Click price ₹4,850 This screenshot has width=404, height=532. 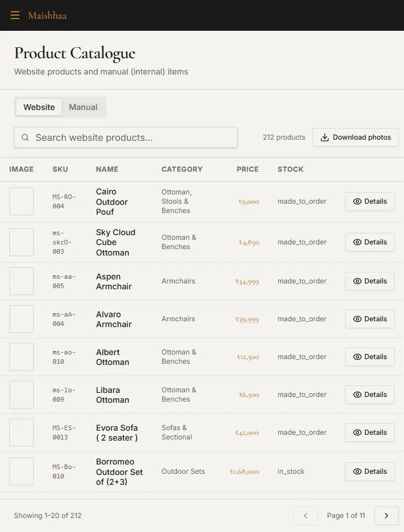(x=249, y=242)
